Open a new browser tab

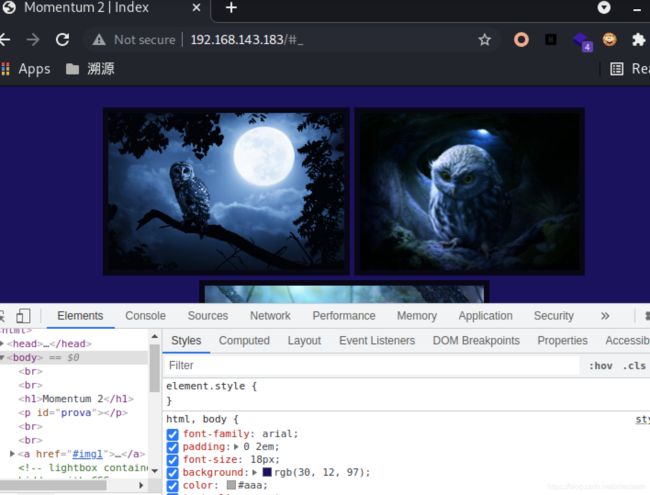point(231,7)
